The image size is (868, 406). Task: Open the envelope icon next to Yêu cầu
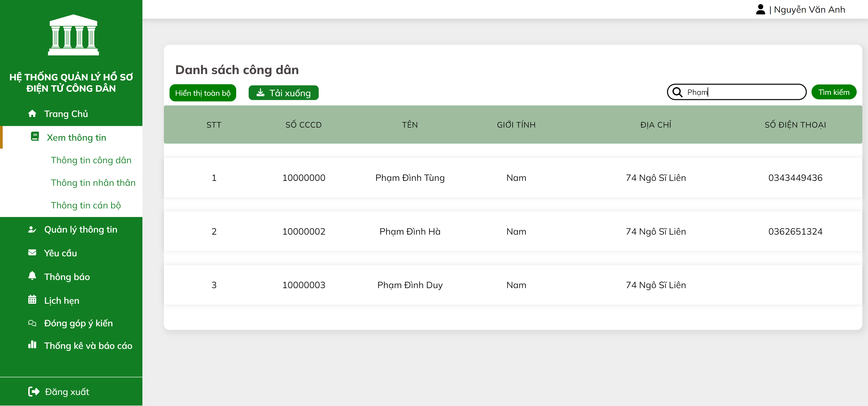(x=32, y=253)
